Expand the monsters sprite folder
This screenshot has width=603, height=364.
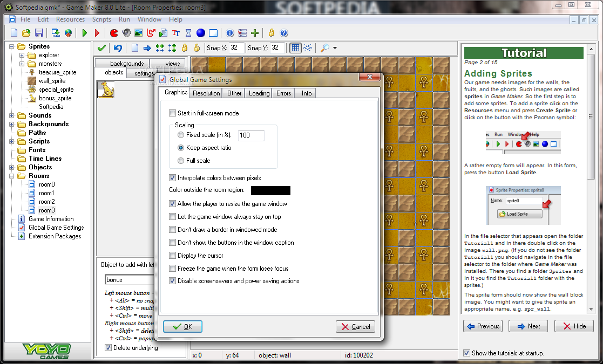22,64
